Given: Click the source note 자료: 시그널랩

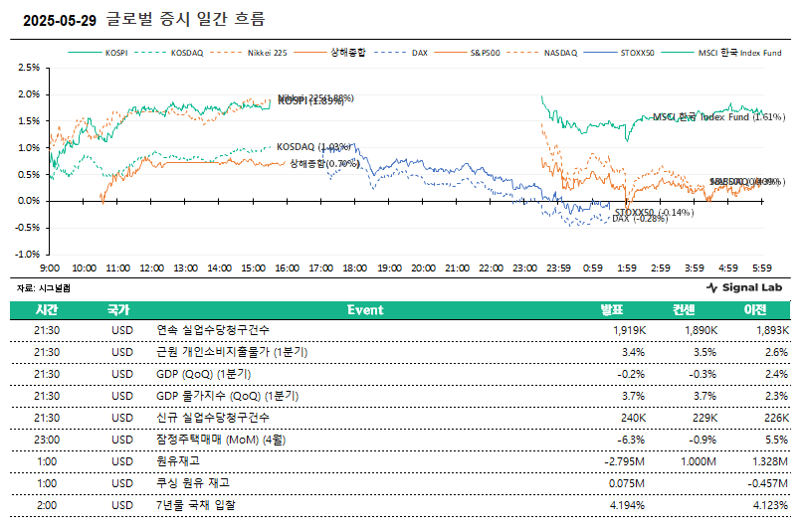Looking at the screenshot, I should pyautogui.click(x=44, y=288).
